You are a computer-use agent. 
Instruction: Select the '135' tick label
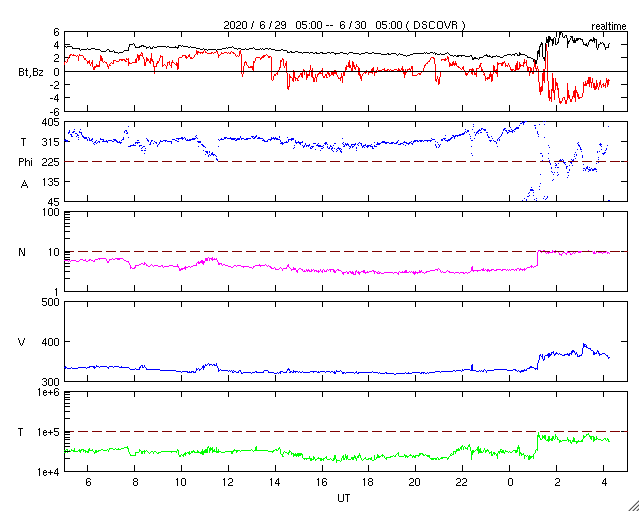pos(52,182)
